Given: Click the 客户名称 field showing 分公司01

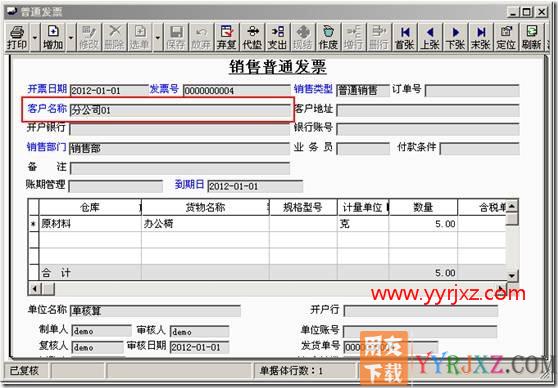Looking at the screenshot, I should click(180, 110).
